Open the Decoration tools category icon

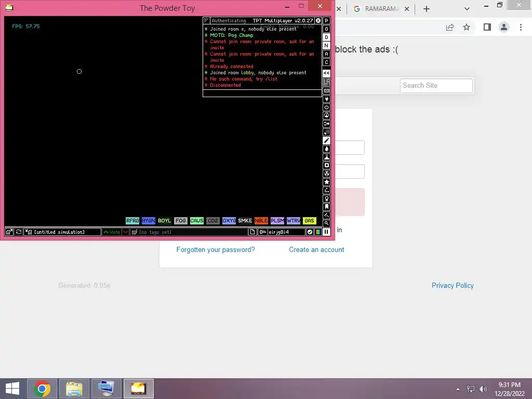[x=326, y=215]
